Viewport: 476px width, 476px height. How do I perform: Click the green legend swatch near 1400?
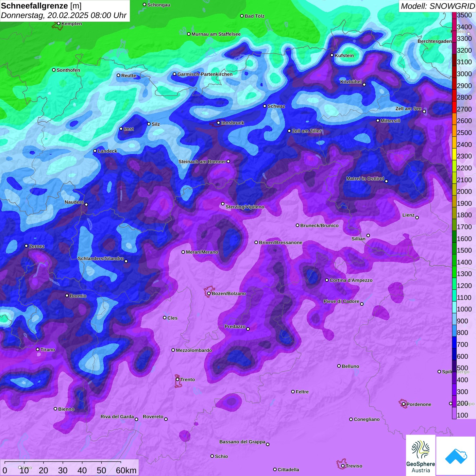tap(454, 259)
